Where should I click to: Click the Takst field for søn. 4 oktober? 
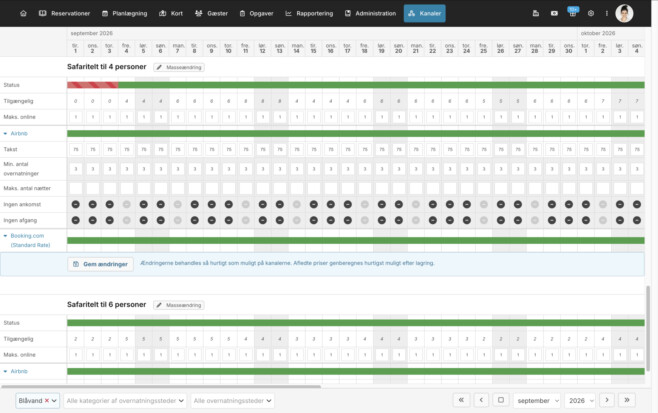[637, 149]
